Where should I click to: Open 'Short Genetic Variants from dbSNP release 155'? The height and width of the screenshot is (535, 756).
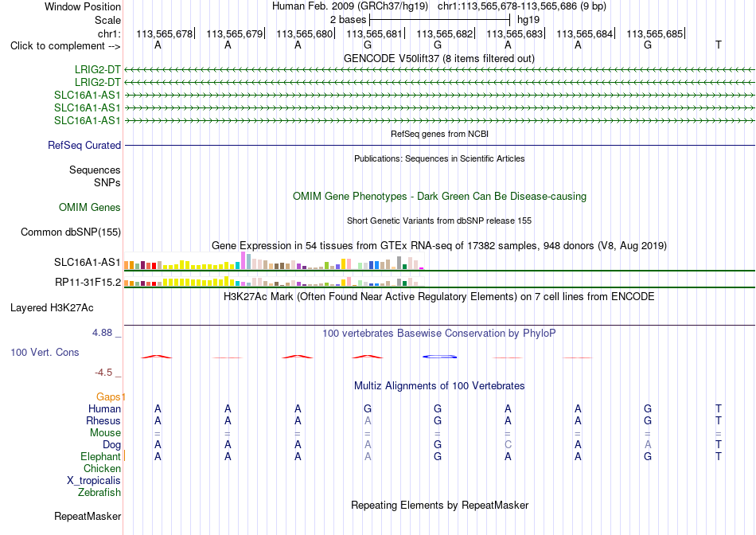pyautogui.click(x=439, y=221)
